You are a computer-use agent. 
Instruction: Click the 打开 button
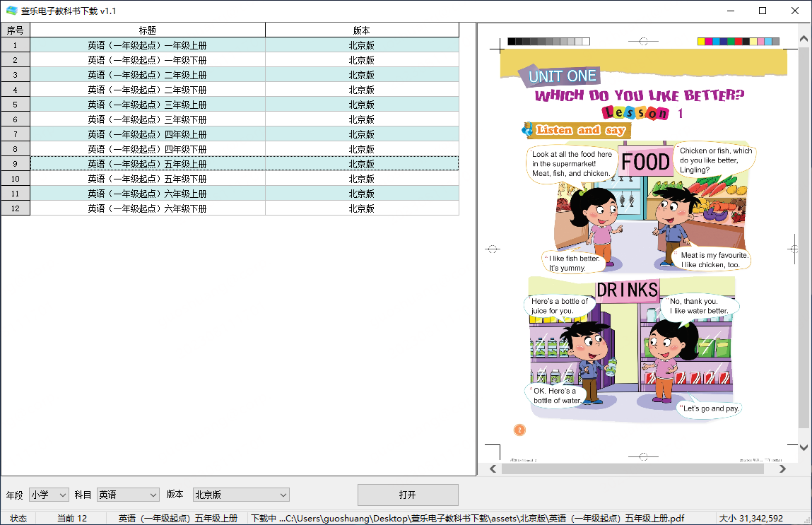tap(408, 495)
